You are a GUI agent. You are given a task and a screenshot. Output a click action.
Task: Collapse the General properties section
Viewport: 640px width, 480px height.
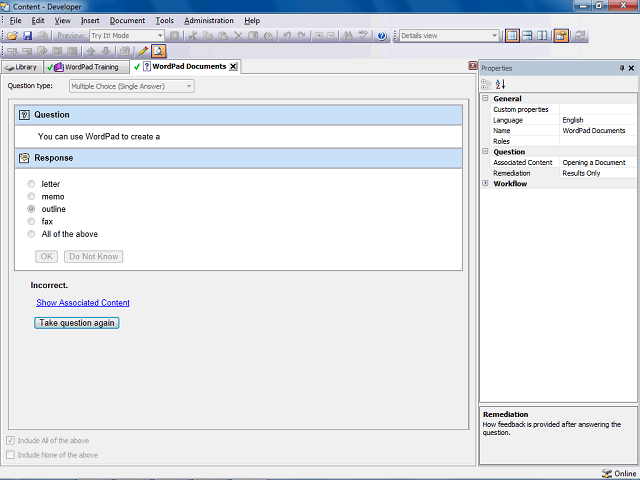coord(485,98)
